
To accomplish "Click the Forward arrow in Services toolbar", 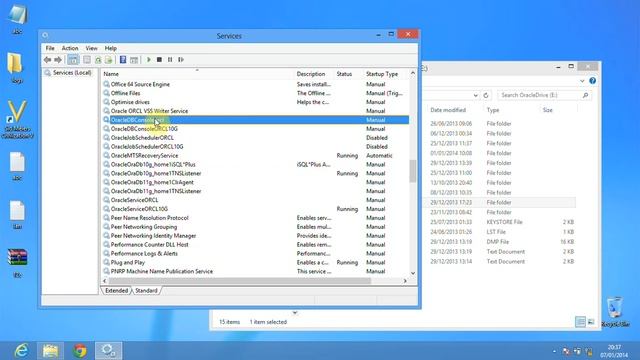I will point(58,60).
